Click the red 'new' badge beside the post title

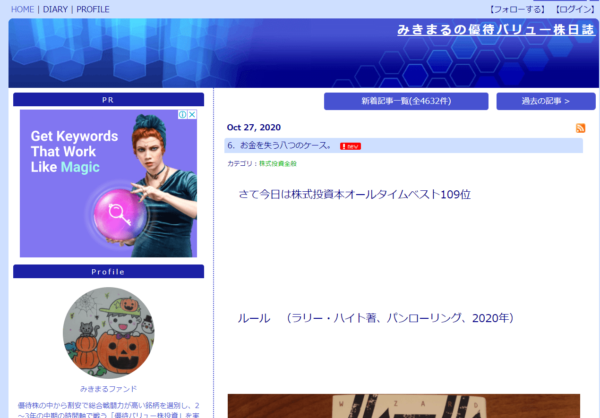click(x=350, y=146)
